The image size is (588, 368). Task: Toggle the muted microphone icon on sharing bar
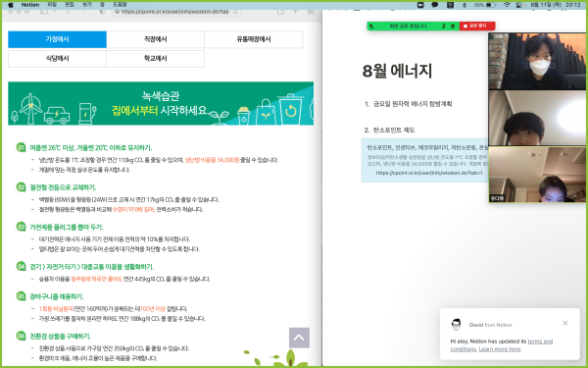[444, 26]
